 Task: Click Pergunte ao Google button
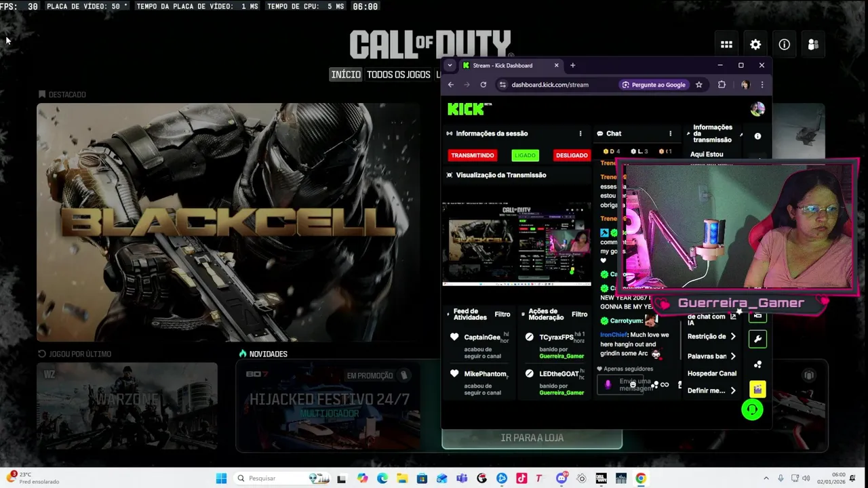(x=654, y=85)
